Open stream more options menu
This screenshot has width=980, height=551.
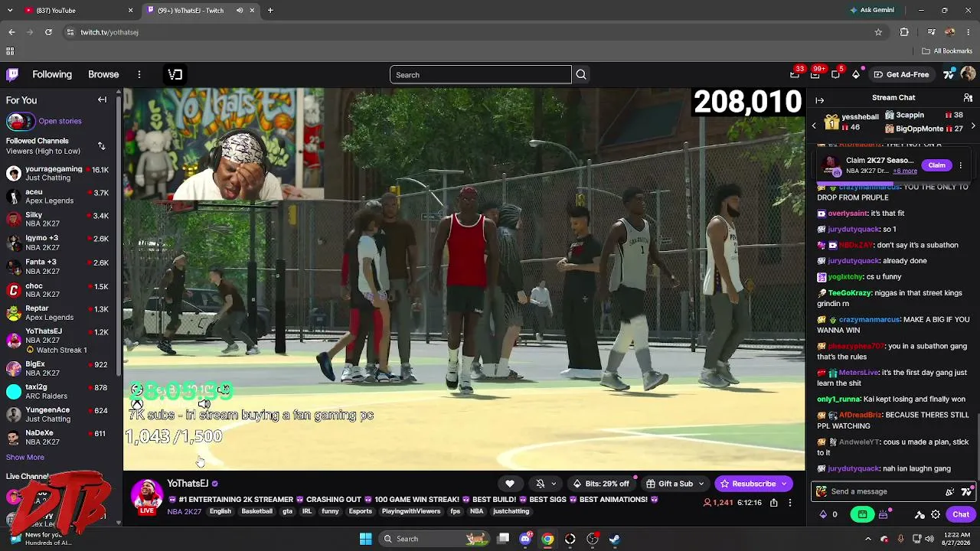(790, 503)
